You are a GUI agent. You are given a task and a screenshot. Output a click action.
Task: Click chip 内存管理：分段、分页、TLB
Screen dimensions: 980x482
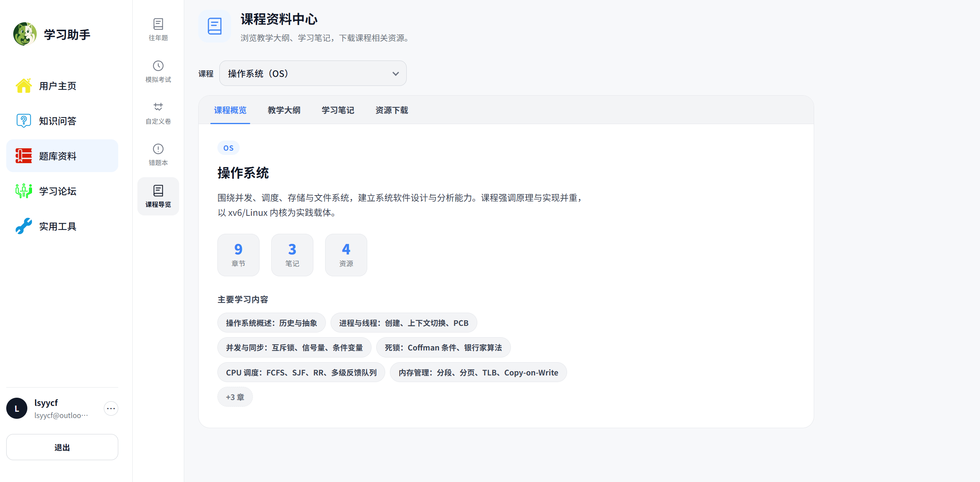(478, 372)
